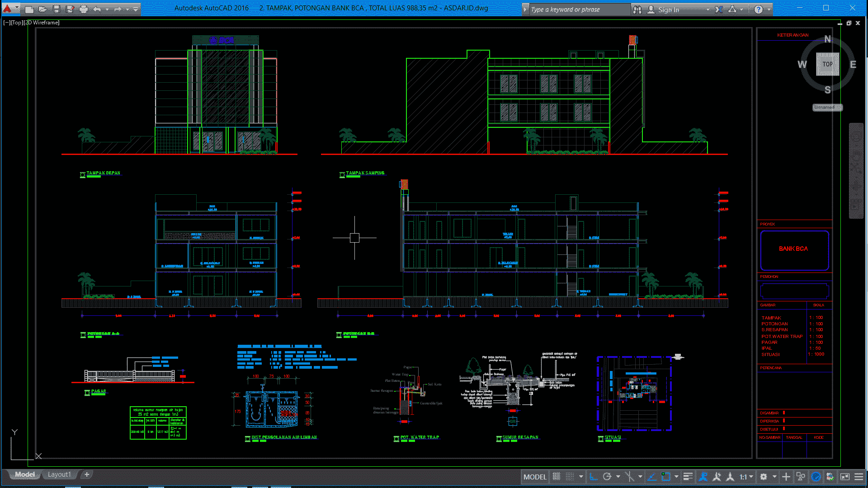Click the TAMPAK SAMPING drawing label

(365, 173)
